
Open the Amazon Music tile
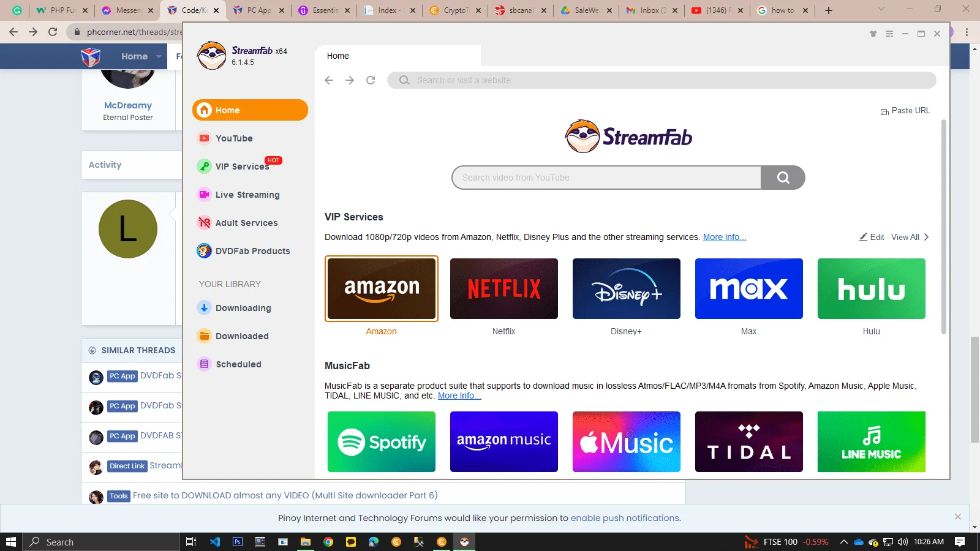pos(504,441)
